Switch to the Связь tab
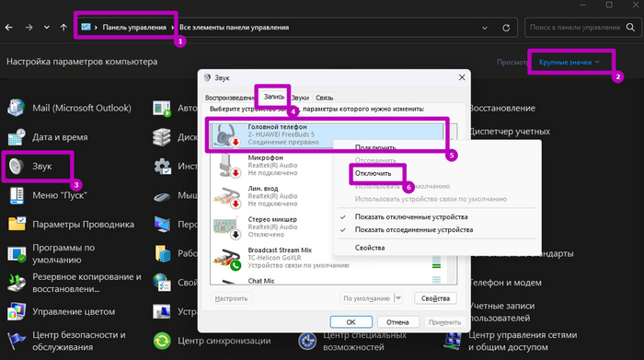 tap(324, 98)
